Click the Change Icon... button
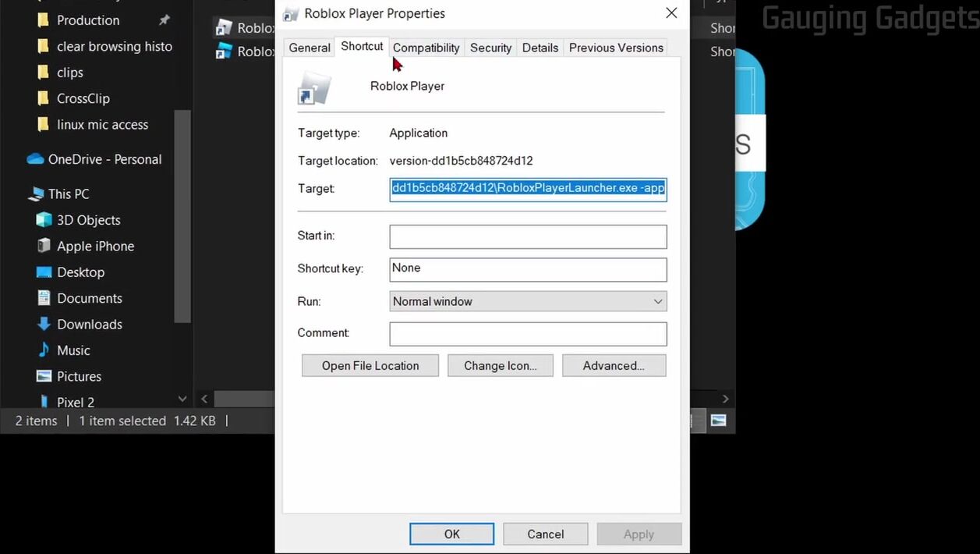Viewport: 980px width, 554px height. (x=501, y=365)
